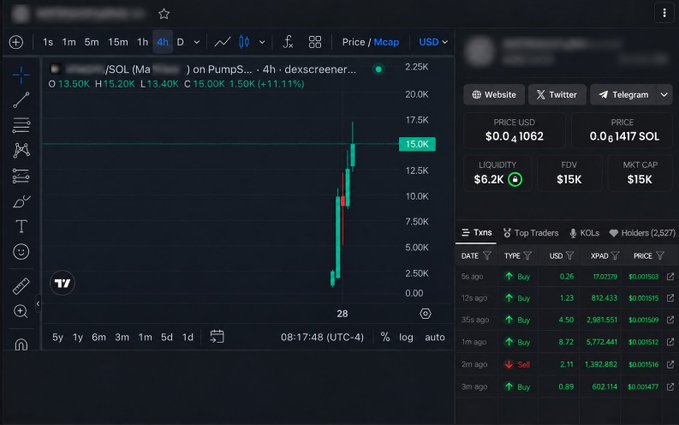The image size is (679, 425).
Task: Expand more timeframes chevron after D
Action: click(x=197, y=42)
